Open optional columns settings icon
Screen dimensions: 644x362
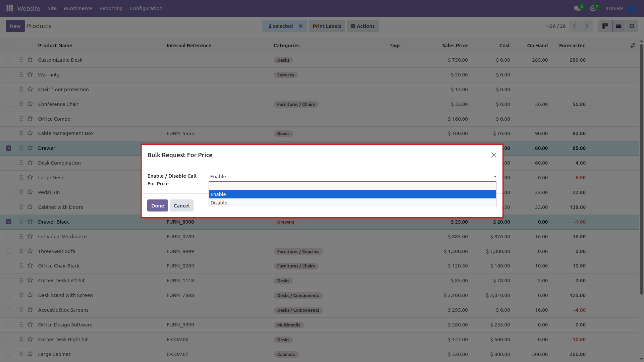[x=633, y=46]
